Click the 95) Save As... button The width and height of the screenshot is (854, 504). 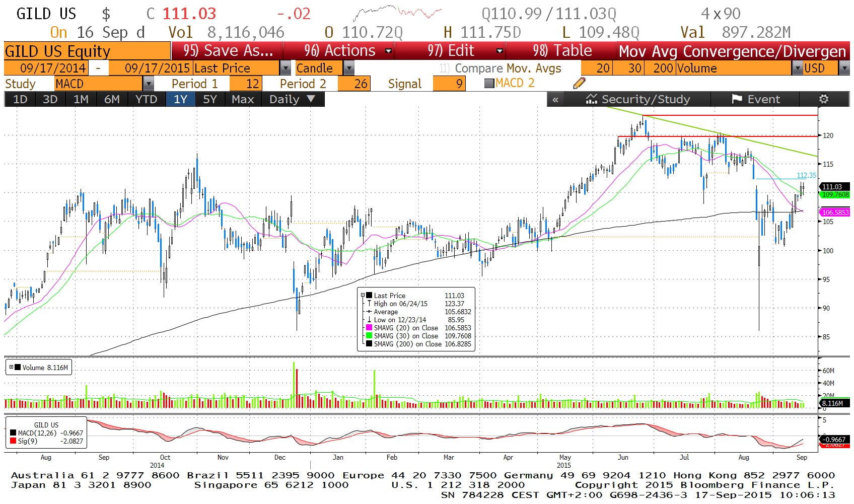pos(228,51)
